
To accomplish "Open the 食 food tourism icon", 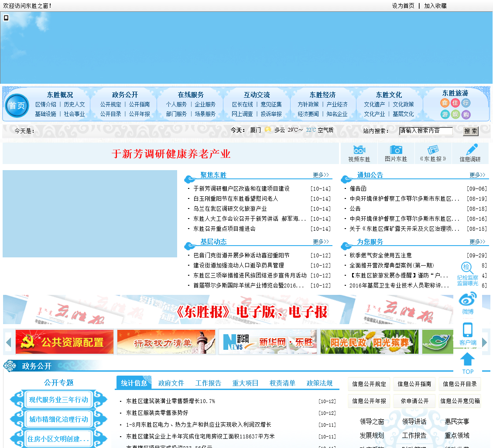I will [445, 103].
